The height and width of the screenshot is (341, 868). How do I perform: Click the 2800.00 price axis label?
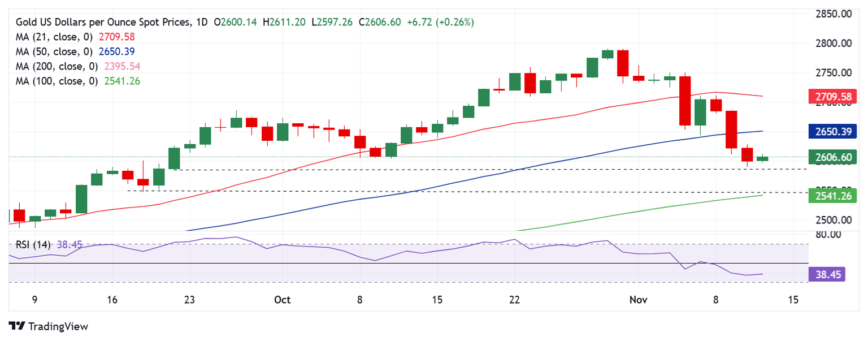(834, 43)
